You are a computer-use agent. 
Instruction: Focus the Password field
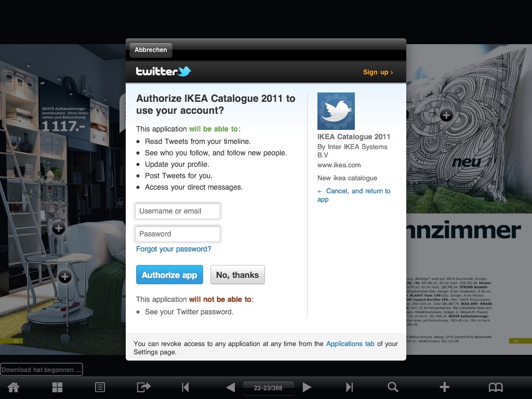178,234
